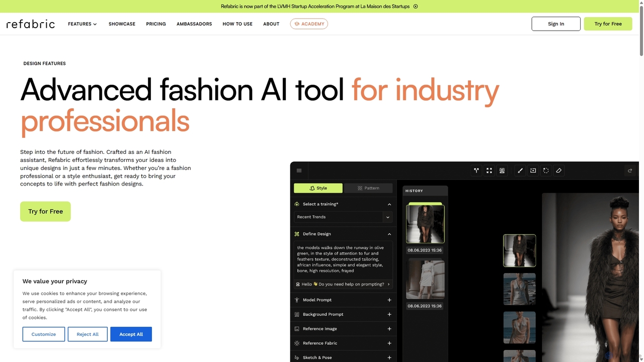Switch to the Pattern tab
Viewport: 644px width, 362px height.
tap(368, 188)
